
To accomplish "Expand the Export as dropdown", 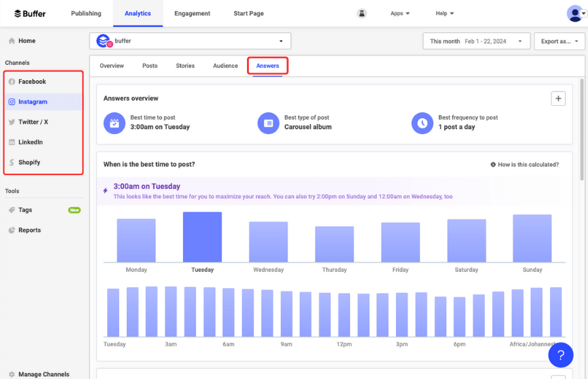I will [559, 41].
